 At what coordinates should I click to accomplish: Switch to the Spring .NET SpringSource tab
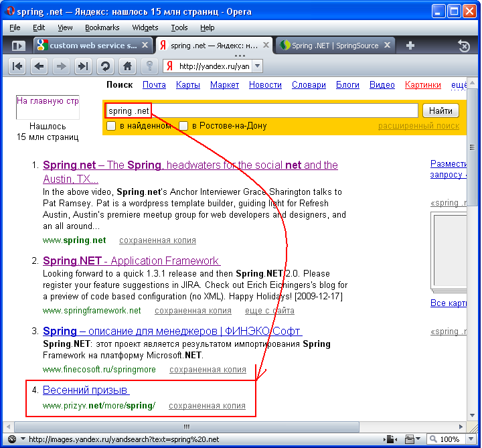click(x=335, y=46)
